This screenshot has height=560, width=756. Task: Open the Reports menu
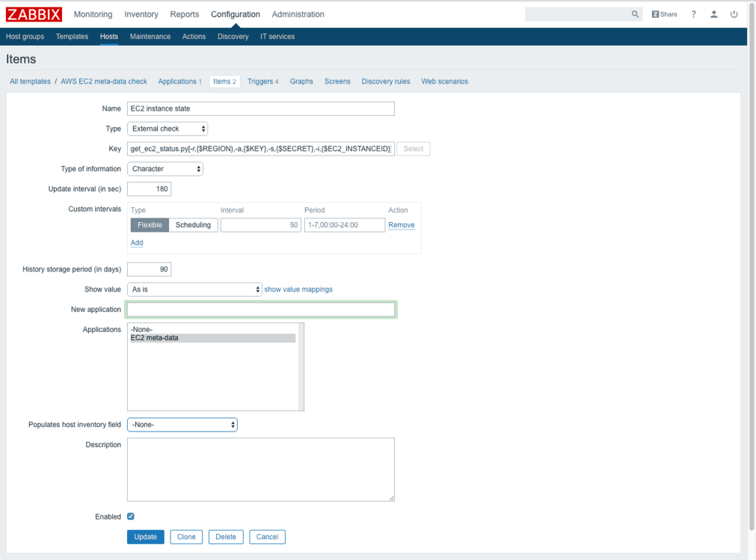[184, 15]
